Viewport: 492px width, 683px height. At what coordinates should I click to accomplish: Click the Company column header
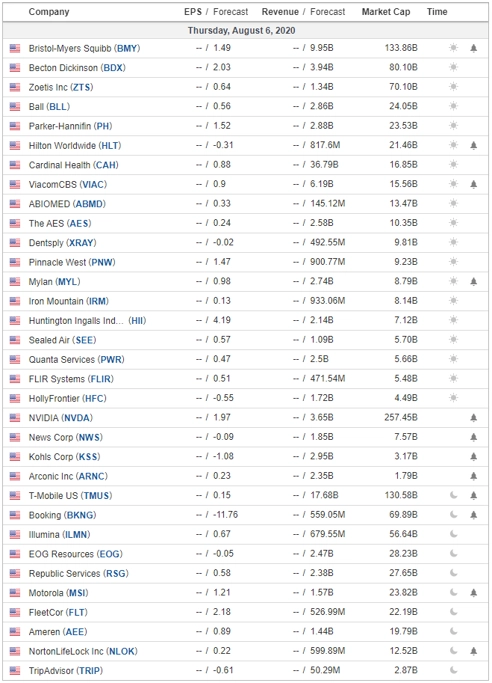point(49,12)
